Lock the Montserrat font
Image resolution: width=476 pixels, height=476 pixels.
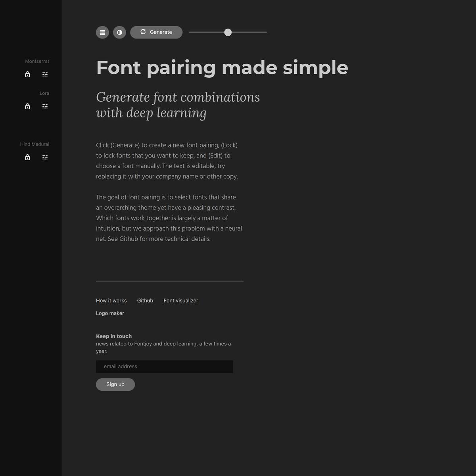(x=27, y=75)
